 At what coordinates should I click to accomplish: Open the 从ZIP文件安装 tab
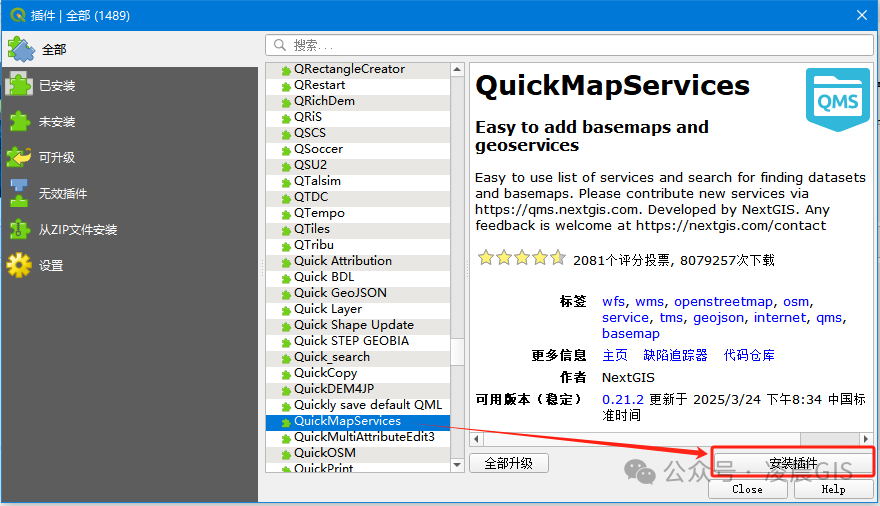pyautogui.click(x=130, y=229)
